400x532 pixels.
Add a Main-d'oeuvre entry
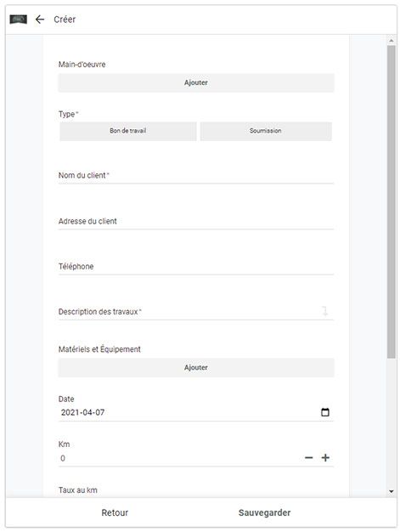pyautogui.click(x=196, y=82)
